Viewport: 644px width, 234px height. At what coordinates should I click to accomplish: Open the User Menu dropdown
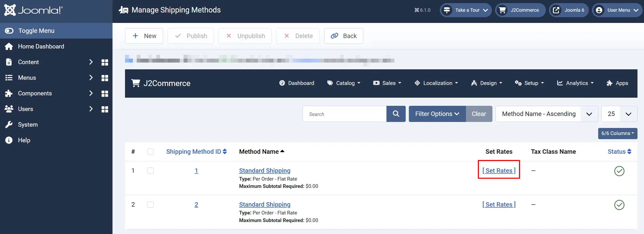point(617,10)
